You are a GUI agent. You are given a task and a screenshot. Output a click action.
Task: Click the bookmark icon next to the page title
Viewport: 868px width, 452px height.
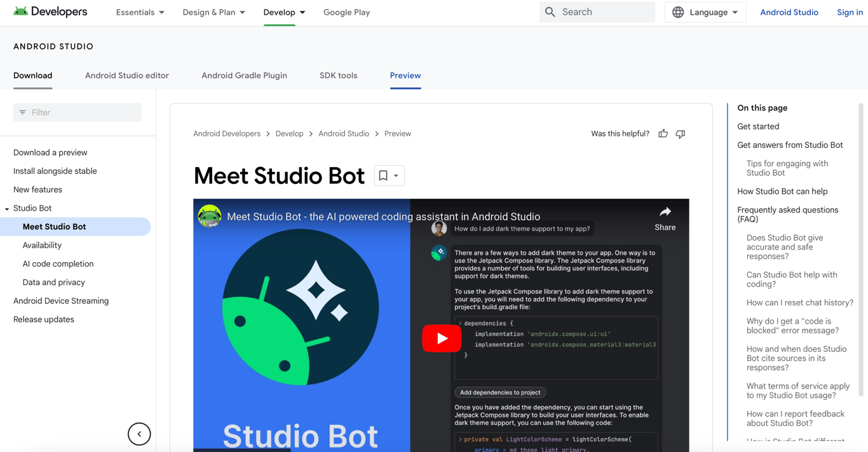click(x=384, y=176)
